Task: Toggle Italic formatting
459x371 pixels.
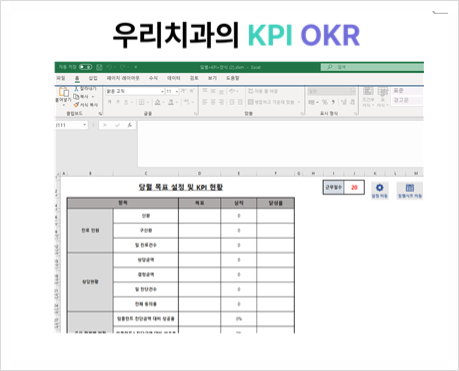Action: 117,102
